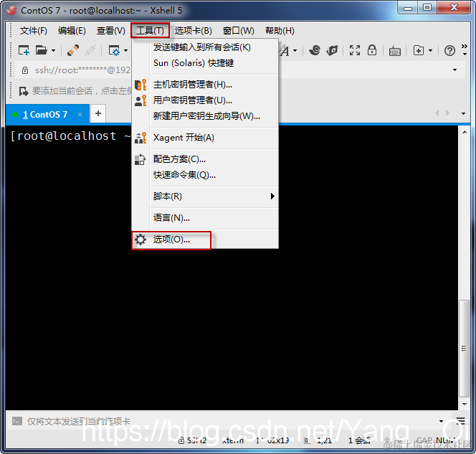Click the terminal vertical scrollbar thumb
Viewport: 476px width, 454px height.
point(464,349)
